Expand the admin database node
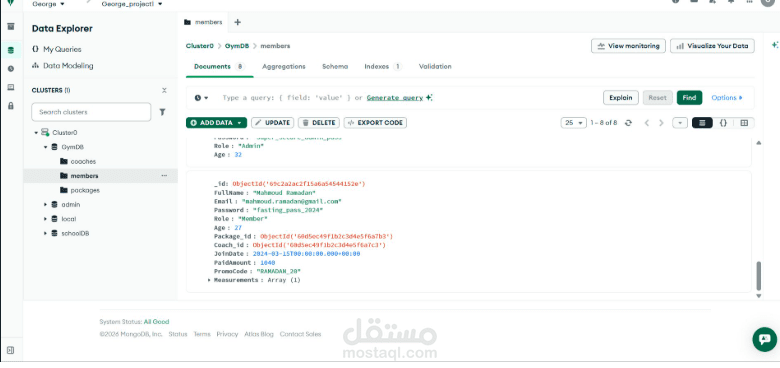780x368 pixels. (45, 204)
